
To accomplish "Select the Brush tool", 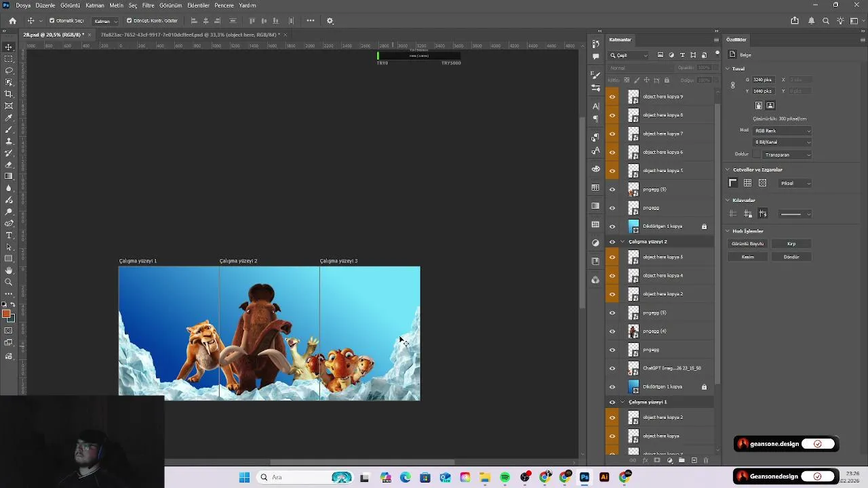I will 9,129.
